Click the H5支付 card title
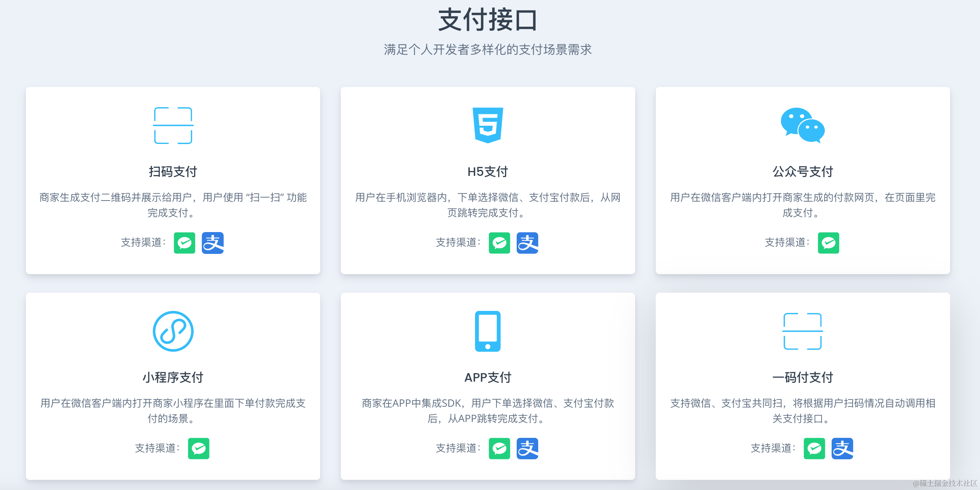 (488, 172)
